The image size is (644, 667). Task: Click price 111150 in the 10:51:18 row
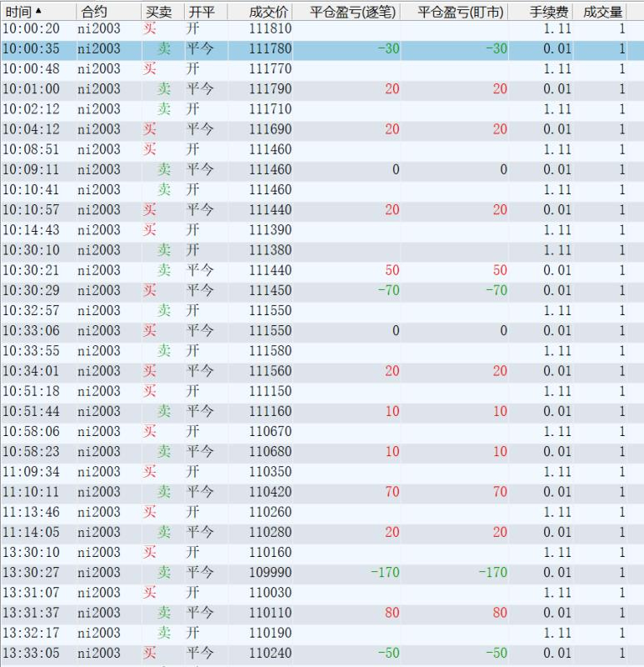coord(270,391)
